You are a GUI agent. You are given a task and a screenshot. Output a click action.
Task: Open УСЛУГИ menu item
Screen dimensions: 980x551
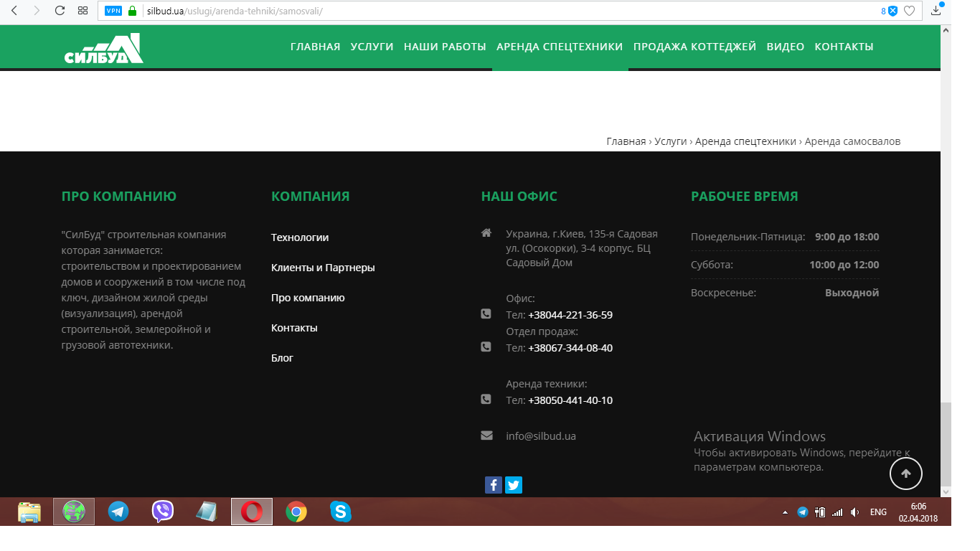coord(372,47)
